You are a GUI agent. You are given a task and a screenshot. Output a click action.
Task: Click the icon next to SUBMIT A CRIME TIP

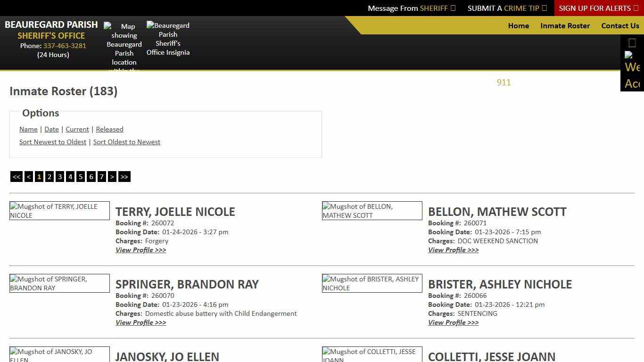tap(545, 8)
